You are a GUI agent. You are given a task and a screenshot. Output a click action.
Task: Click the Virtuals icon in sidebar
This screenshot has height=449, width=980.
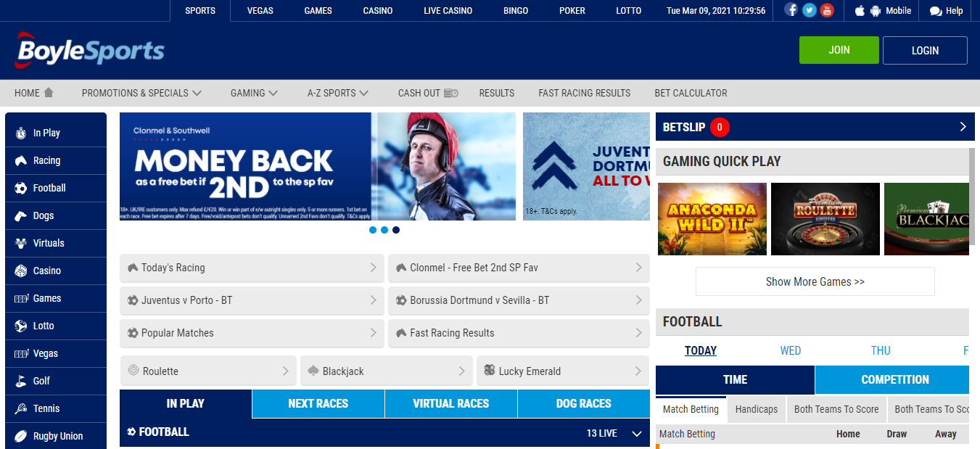tap(20, 243)
